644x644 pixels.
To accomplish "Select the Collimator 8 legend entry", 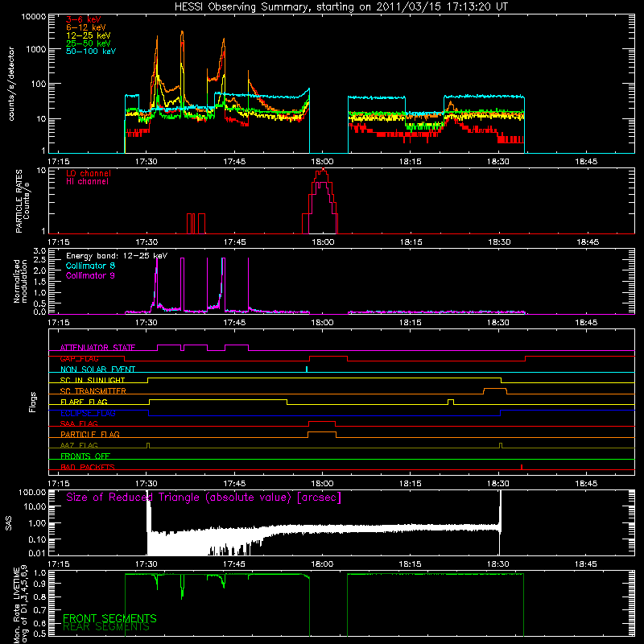I will tap(90, 266).
